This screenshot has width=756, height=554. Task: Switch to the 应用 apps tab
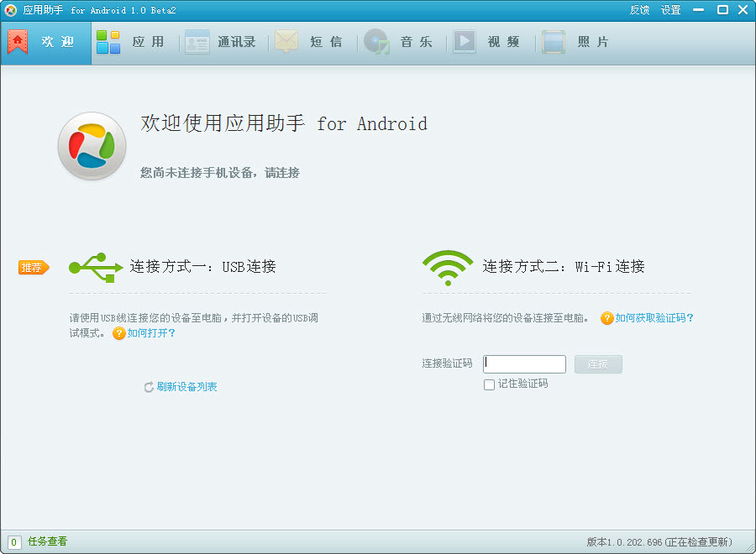tap(134, 43)
